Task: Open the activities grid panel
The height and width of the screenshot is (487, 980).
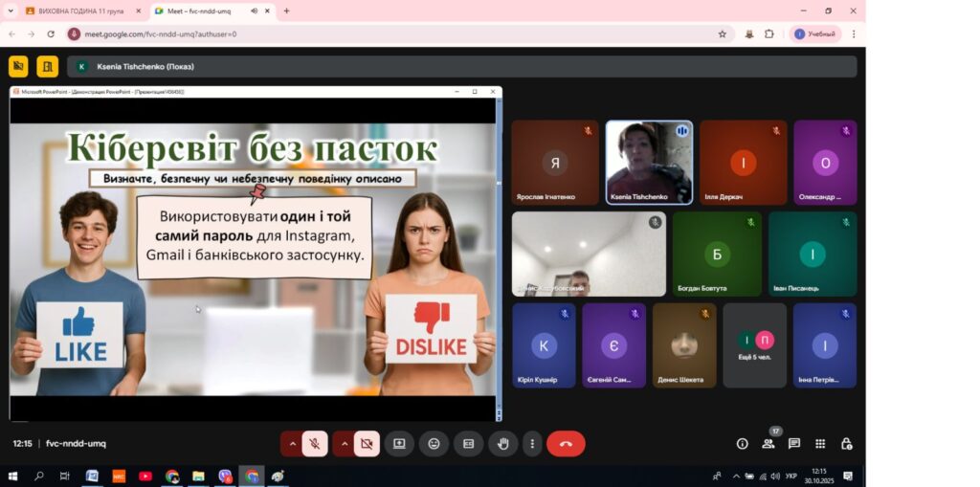Action: [820, 444]
